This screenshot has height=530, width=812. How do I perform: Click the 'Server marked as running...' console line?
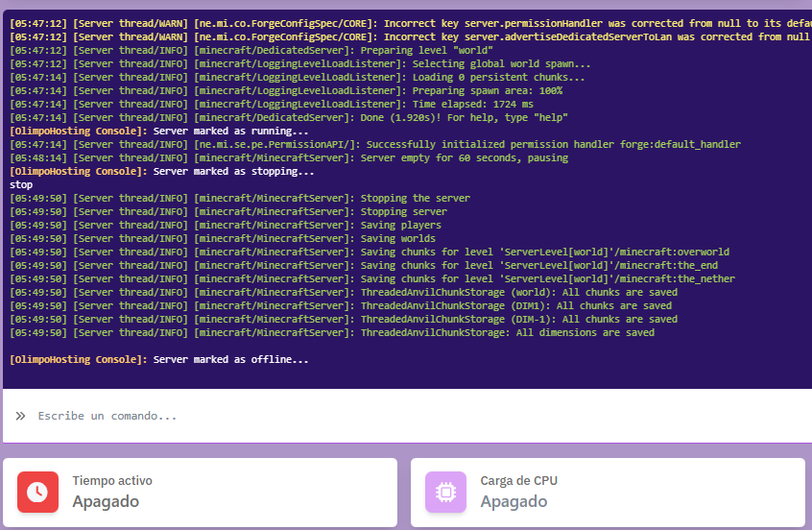tap(230, 131)
